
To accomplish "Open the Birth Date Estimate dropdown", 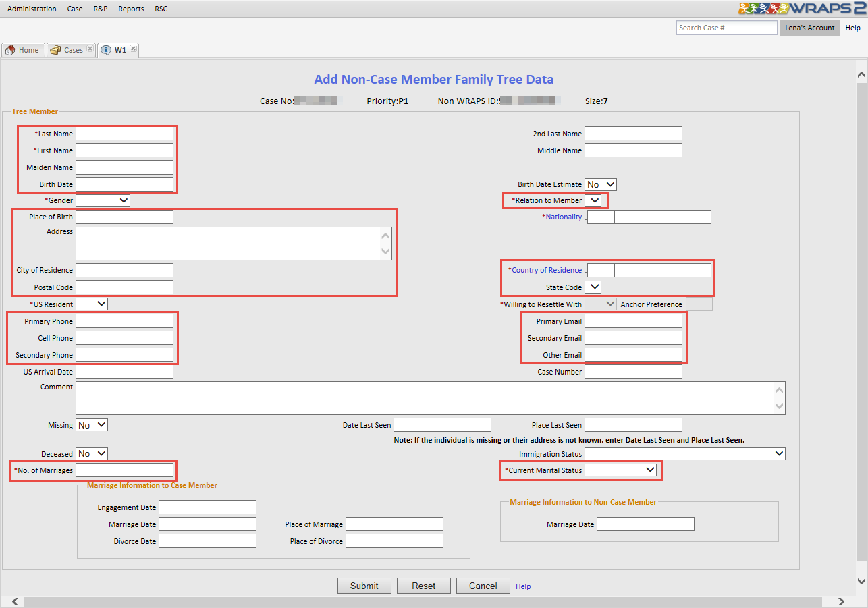I will tap(601, 184).
